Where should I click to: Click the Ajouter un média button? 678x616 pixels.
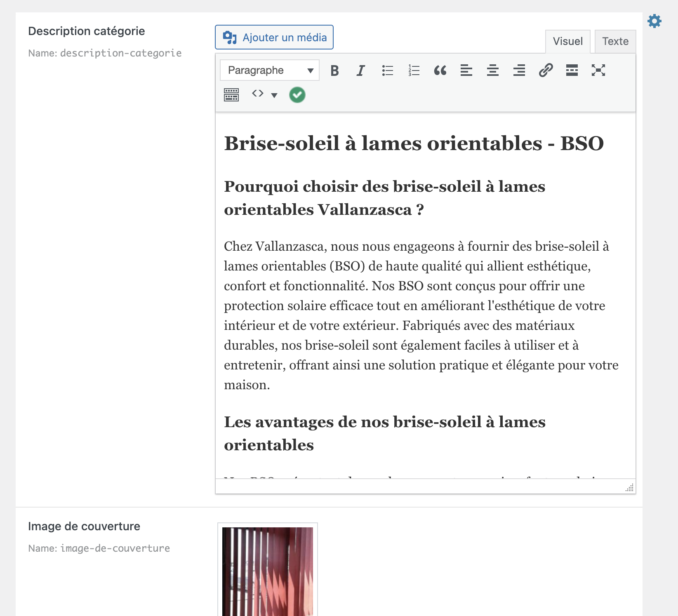point(274,38)
